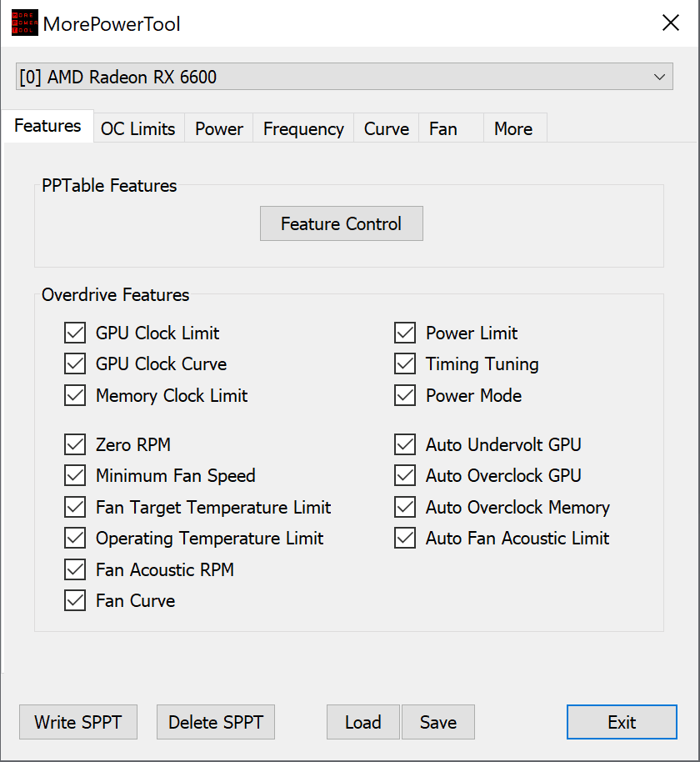Open the Power tab

219,128
